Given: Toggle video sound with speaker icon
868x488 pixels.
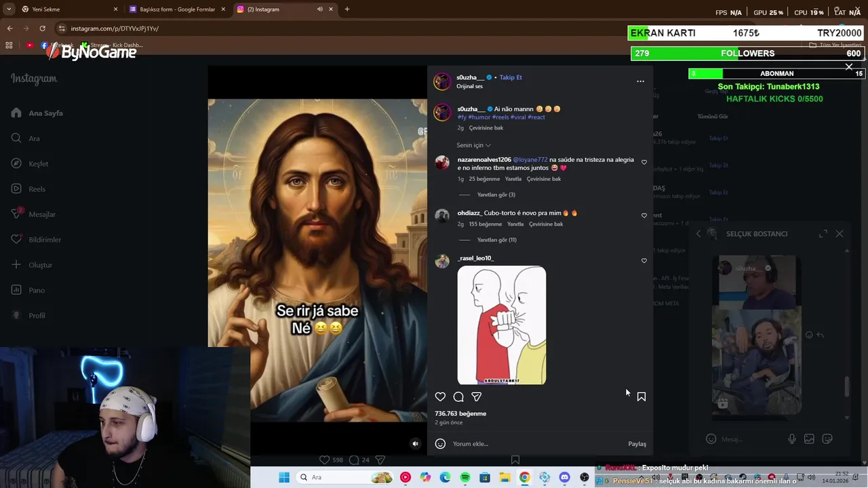Looking at the screenshot, I should 416,444.
